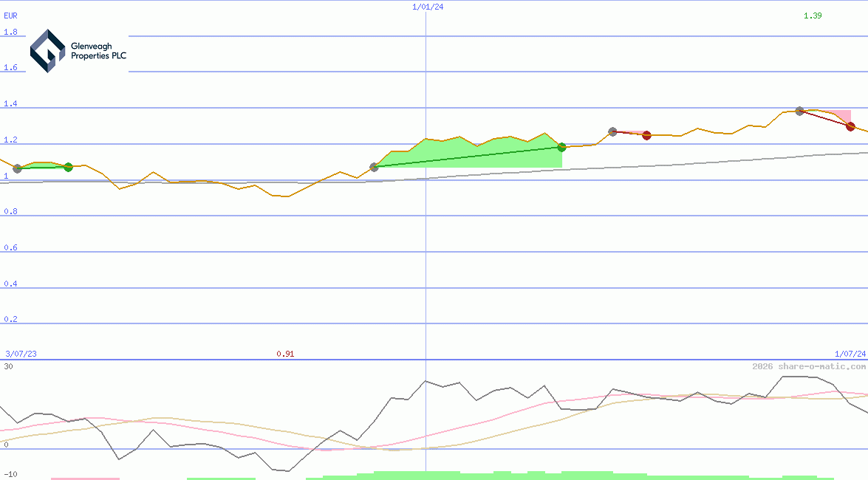Click the EUR currency label
868x480 pixels.
pyautogui.click(x=10, y=16)
